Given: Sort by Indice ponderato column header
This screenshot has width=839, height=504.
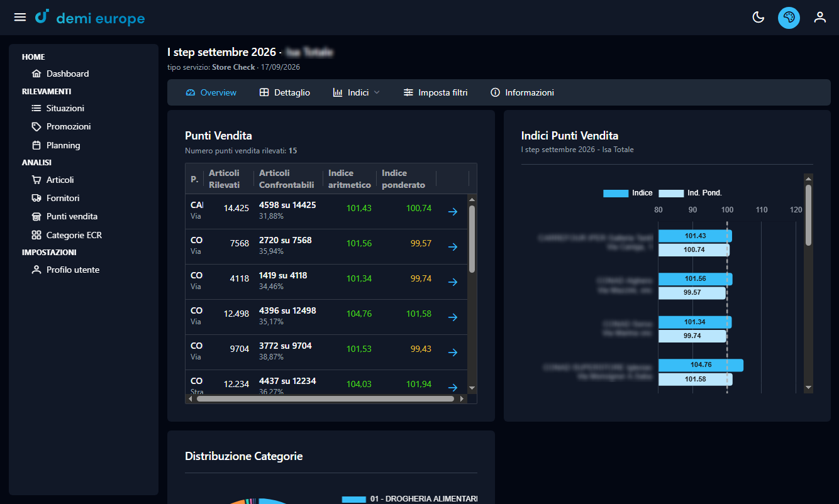Looking at the screenshot, I should coord(403,179).
